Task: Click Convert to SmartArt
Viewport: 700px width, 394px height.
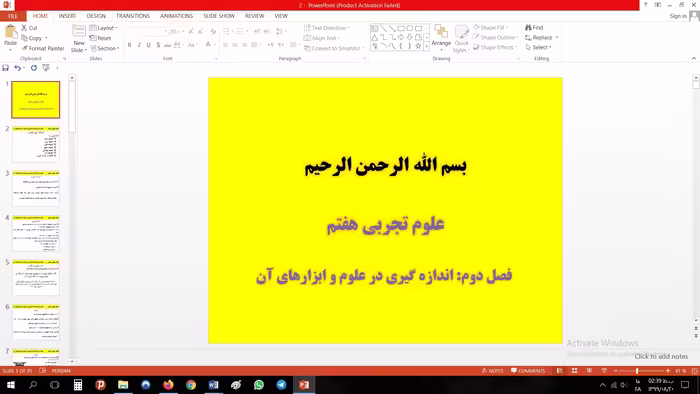Action: tap(333, 48)
